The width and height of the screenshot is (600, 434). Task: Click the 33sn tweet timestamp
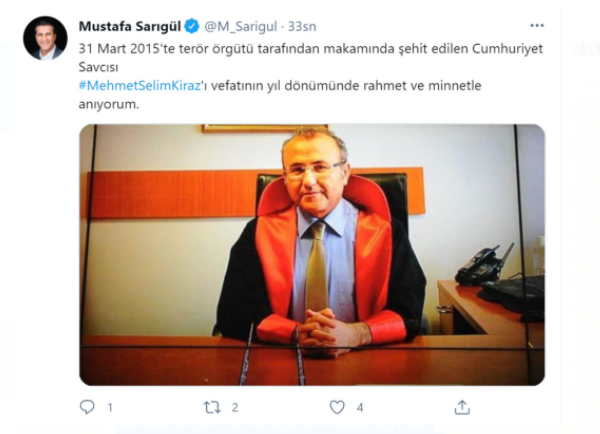302,26
